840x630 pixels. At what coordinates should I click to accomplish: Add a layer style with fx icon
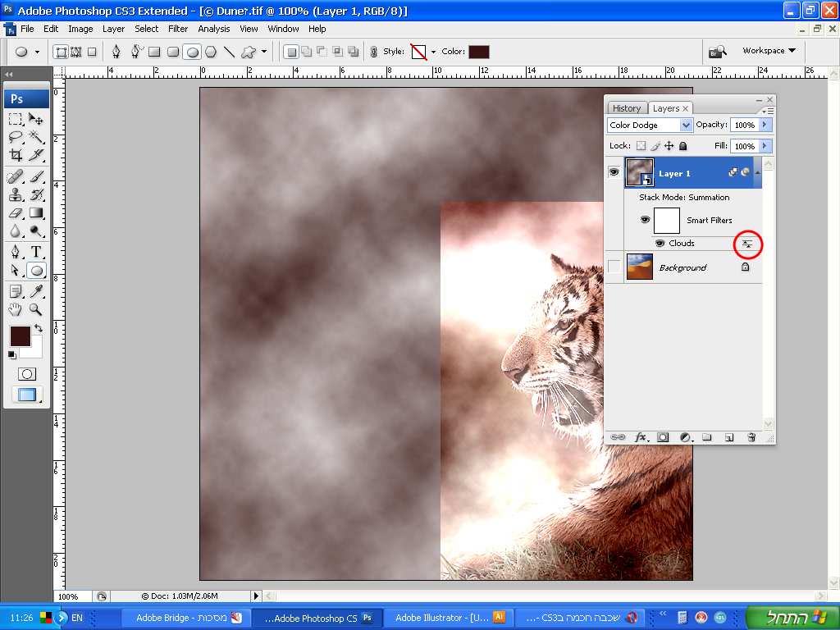pos(641,438)
